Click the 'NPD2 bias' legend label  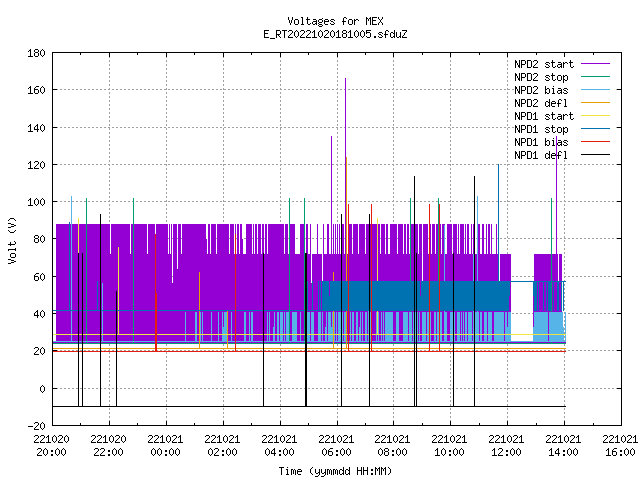click(541, 90)
